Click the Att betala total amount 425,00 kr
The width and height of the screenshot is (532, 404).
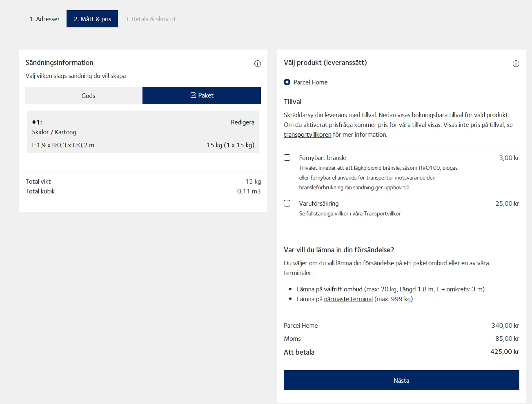point(504,352)
